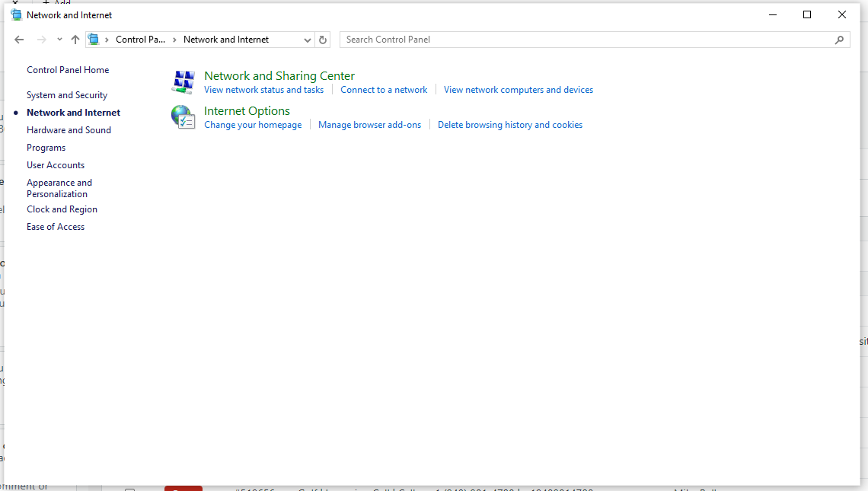Expand the address bar history dropdown

click(x=308, y=40)
